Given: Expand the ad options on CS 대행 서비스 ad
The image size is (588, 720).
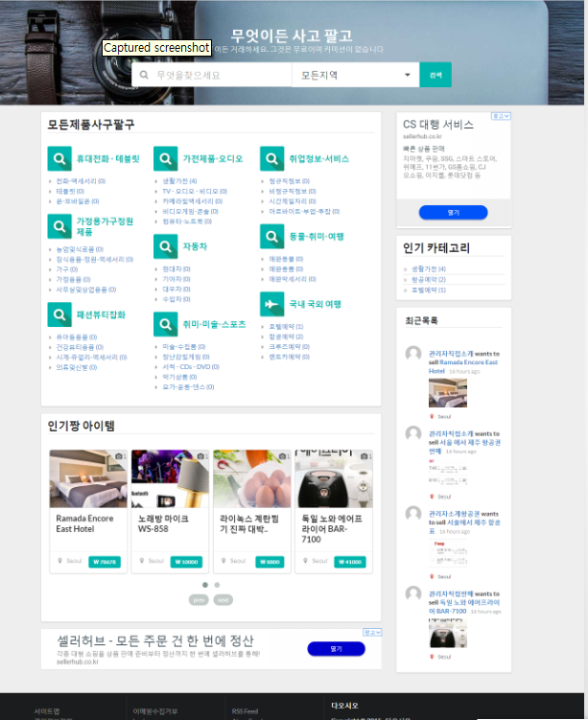Looking at the screenshot, I should [x=501, y=116].
